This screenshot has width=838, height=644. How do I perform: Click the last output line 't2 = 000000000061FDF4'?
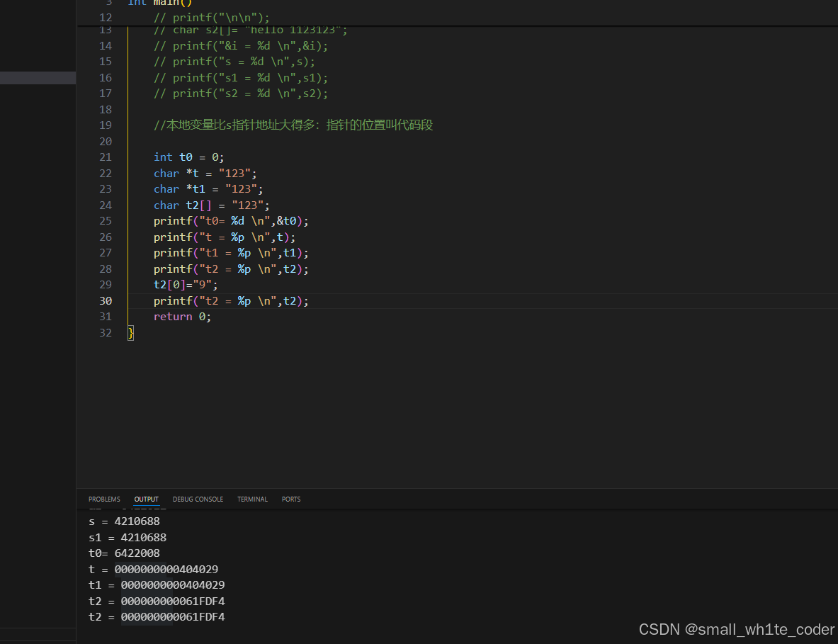tap(157, 617)
